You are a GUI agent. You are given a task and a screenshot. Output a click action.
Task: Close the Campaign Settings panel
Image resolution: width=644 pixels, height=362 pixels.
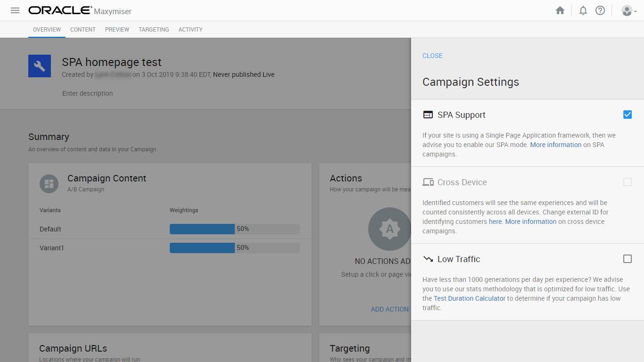click(432, 56)
